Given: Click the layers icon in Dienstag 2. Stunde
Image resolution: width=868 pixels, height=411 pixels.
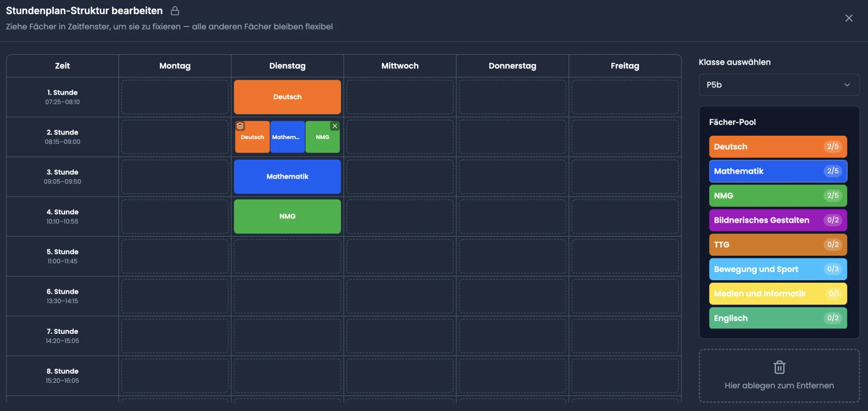Looking at the screenshot, I should pyautogui.click(x=240, y=126).
